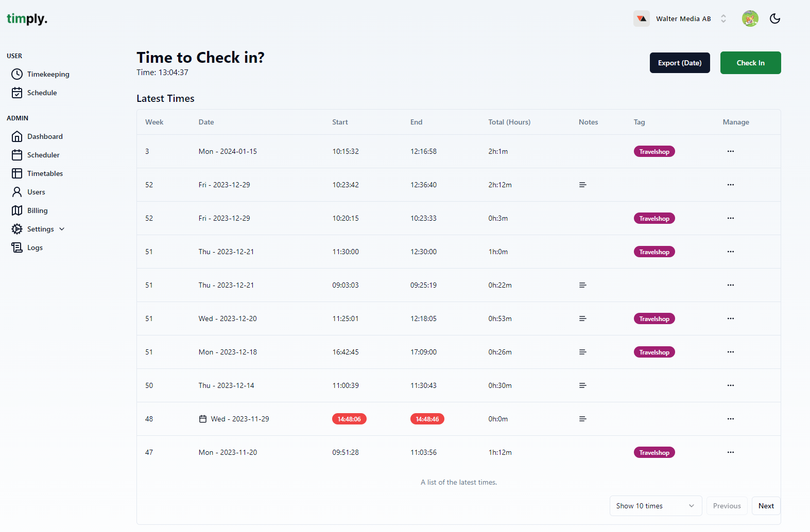This screenshot has height=532, width=810.
Task: Click the Date column header
Action: coord(206,122)
